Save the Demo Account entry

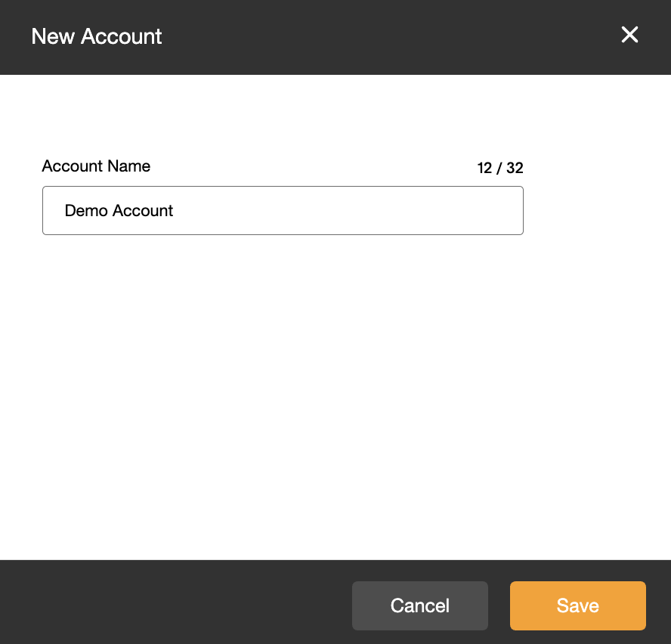pos(578,605)
